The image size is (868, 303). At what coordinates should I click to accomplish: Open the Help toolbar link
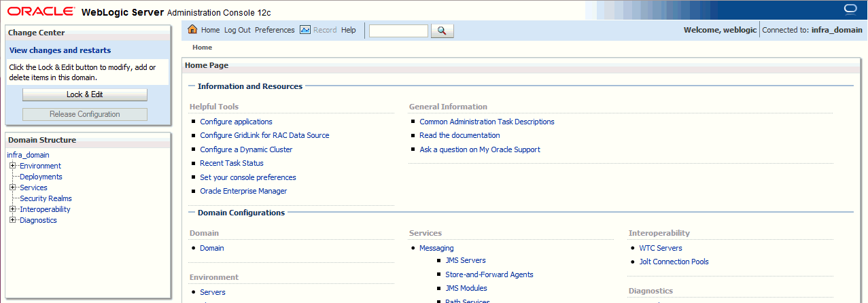(x=348, y=30)
